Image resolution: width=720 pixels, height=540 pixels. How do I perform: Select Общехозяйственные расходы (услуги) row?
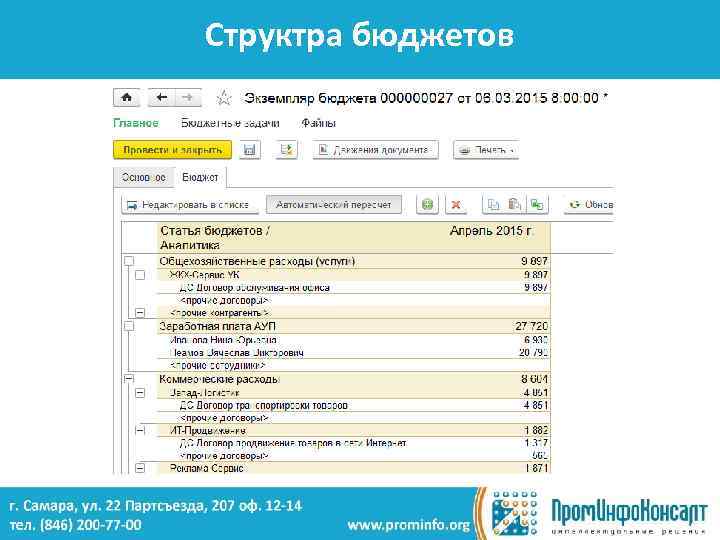pos(354,261)
